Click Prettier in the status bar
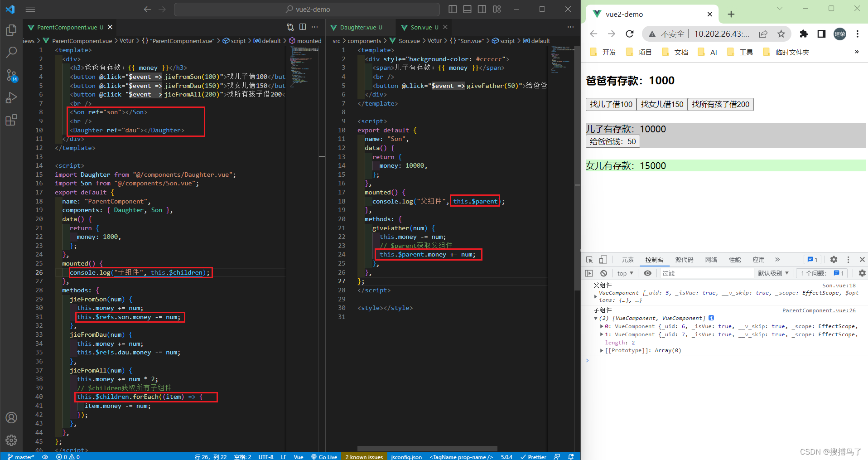The image size is (868, 460). 533,457
